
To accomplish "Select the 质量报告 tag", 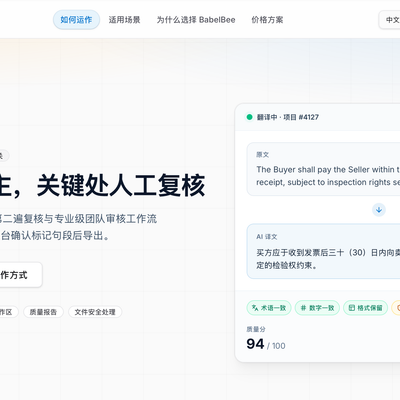I will click(43, 312).
